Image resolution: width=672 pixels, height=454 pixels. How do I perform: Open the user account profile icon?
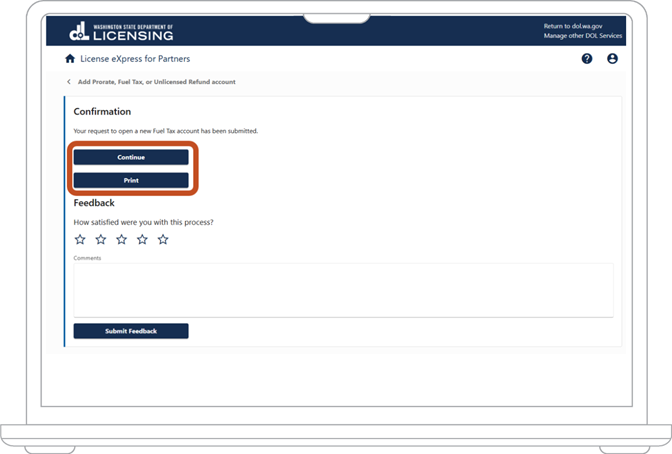pyautogui.click(x=612, y=59)
